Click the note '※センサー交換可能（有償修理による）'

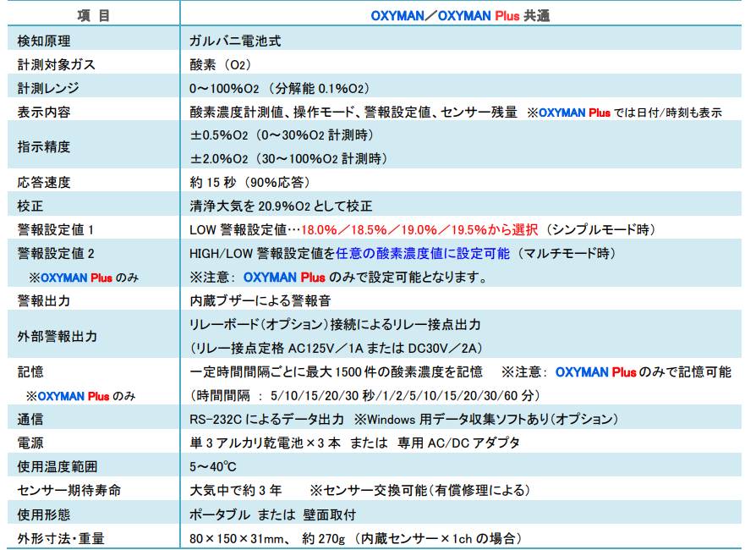pos(420,491)
